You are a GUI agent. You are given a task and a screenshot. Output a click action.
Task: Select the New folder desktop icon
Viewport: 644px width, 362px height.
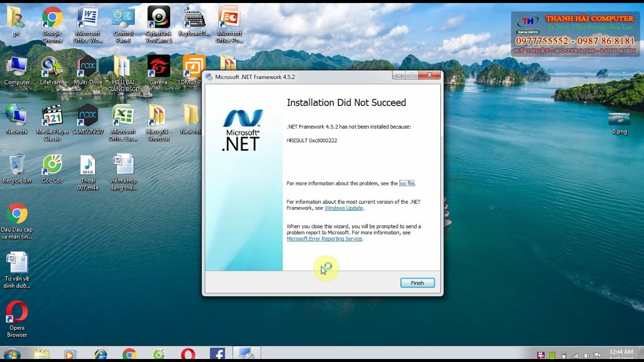pos(191,120)
